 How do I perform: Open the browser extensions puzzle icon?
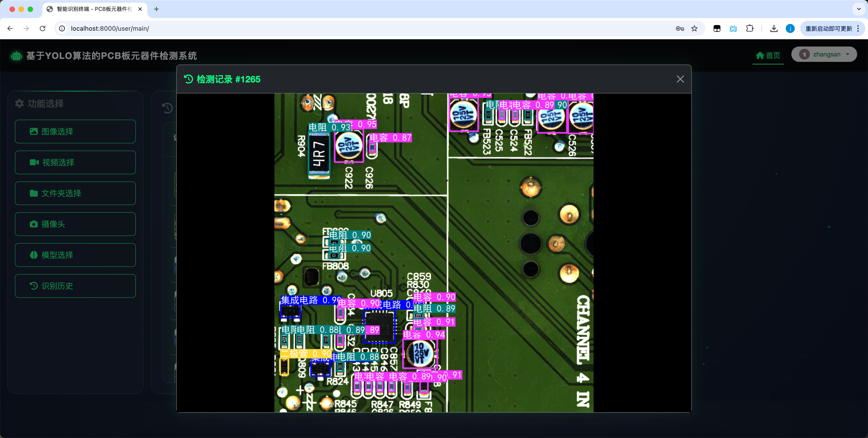tap(750, 29)
